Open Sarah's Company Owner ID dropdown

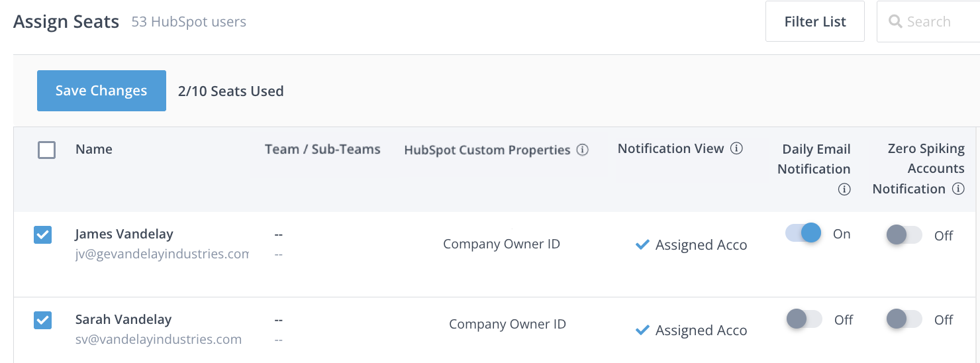(x=507, y=325)
